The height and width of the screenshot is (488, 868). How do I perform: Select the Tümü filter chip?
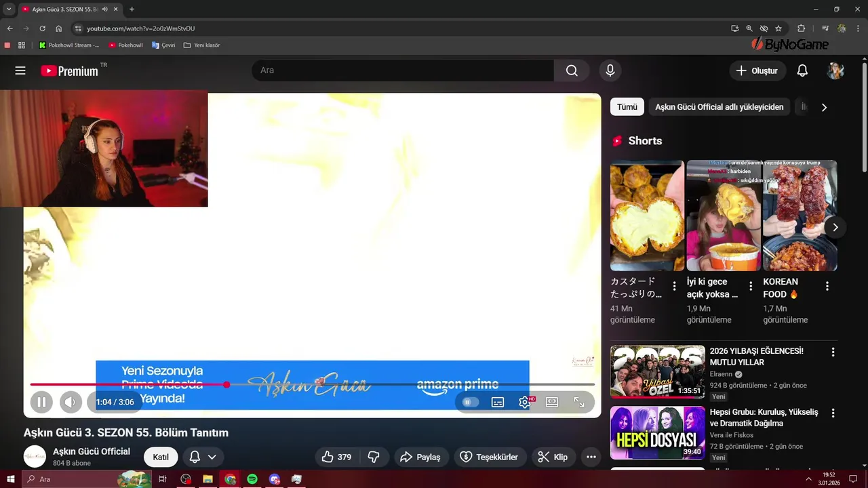627,107
